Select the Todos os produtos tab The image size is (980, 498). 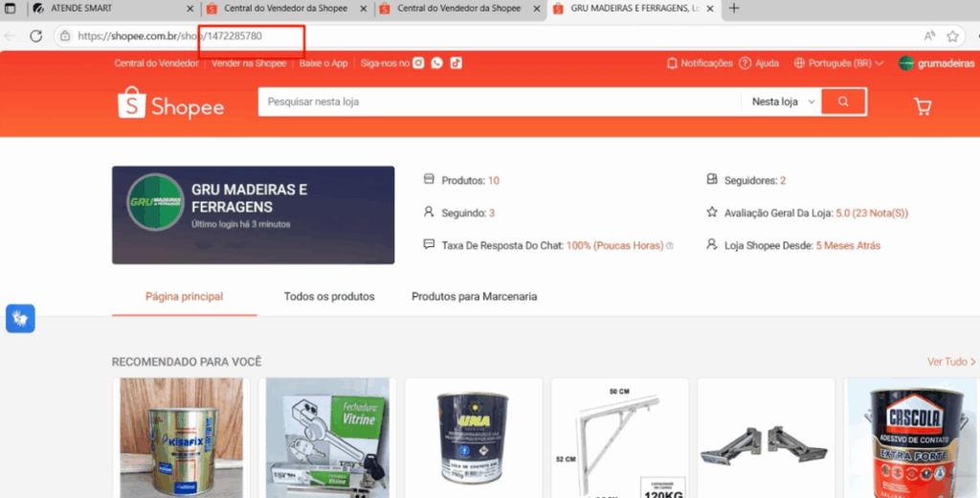click(x=329, y=297)
